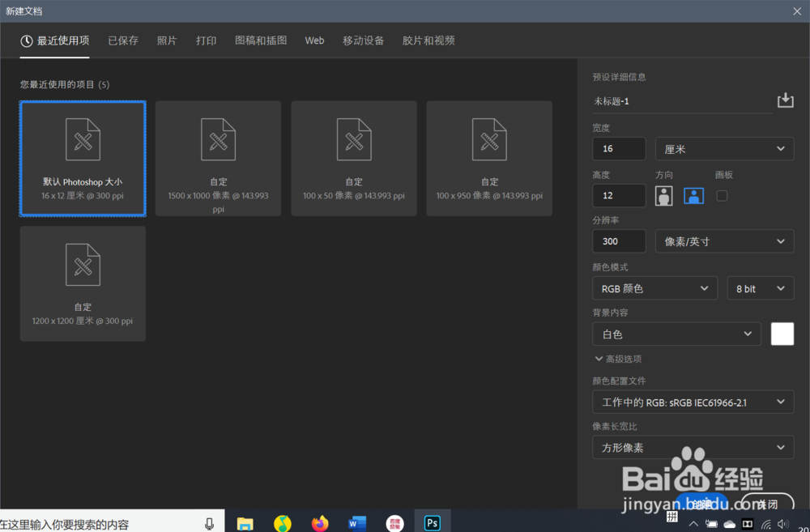Screen dimensions: 810x532
Task: Select the 100 x 950 像素 preset
Action: pyautogui.click(x=489, y=158)
